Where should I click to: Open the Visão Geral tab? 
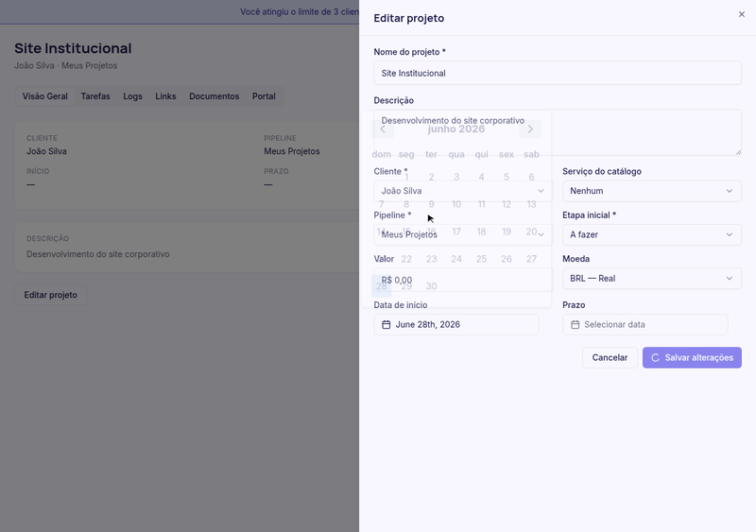[44, 96]
